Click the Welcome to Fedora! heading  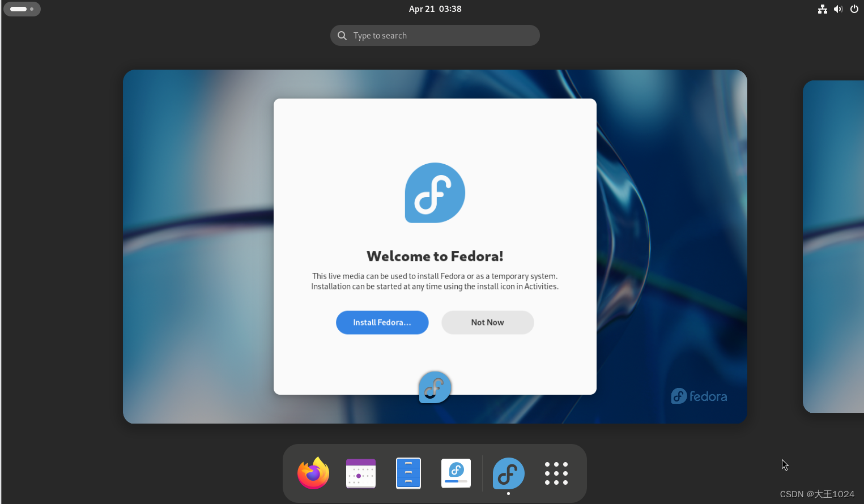click(435, 256)
